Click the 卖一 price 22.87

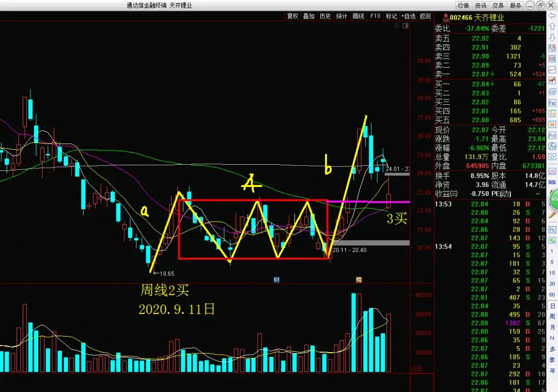(480, 74)
